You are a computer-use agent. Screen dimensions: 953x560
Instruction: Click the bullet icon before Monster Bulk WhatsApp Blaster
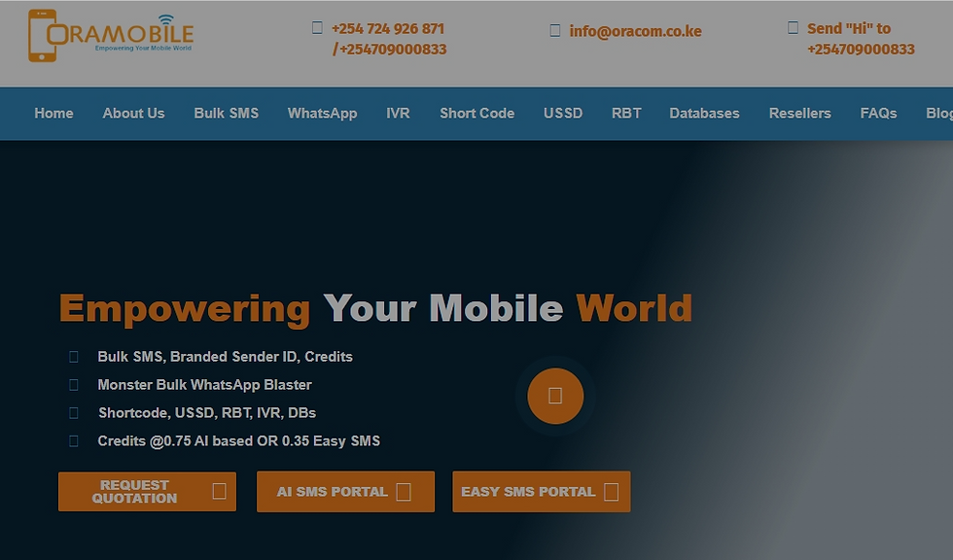(x=74, y=385)
